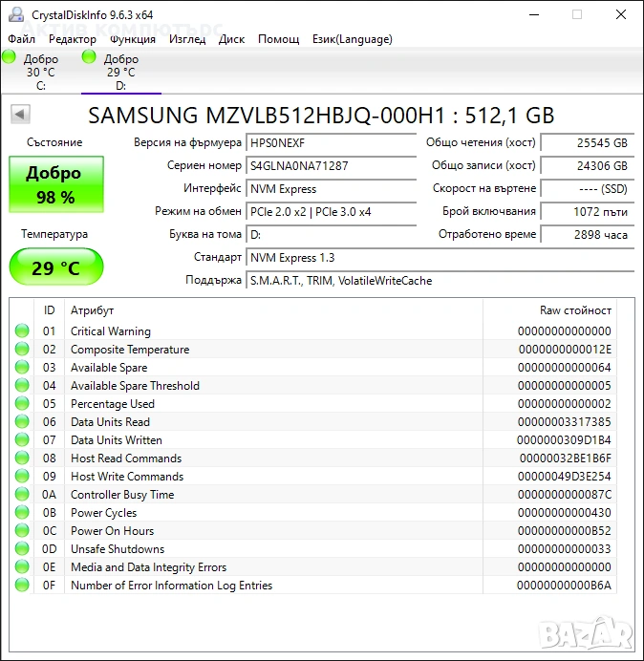Click the green Добро 98 % health button

tap(55, 185)
